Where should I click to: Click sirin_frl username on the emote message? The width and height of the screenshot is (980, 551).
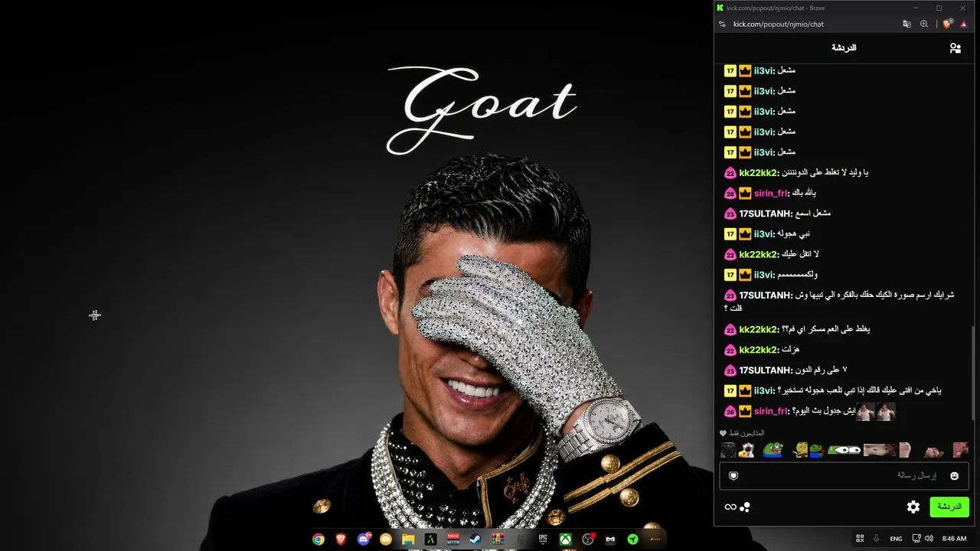coord(771,411)
